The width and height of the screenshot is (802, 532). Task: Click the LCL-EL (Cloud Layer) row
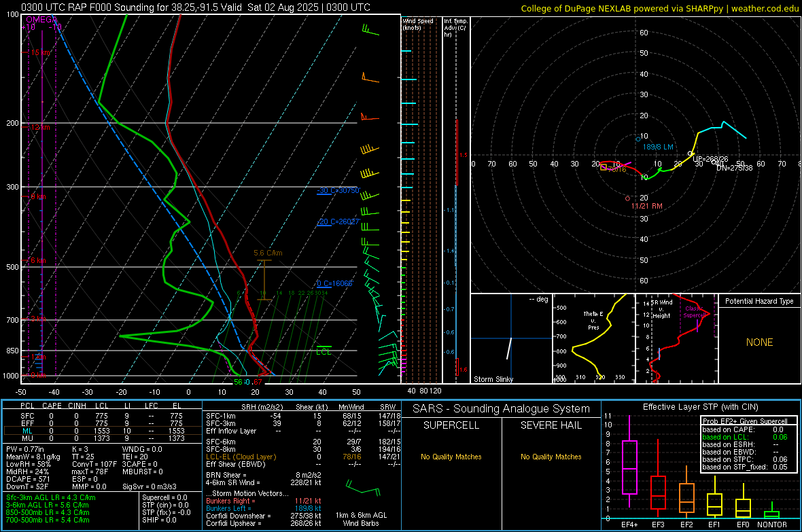coord(303,457)
